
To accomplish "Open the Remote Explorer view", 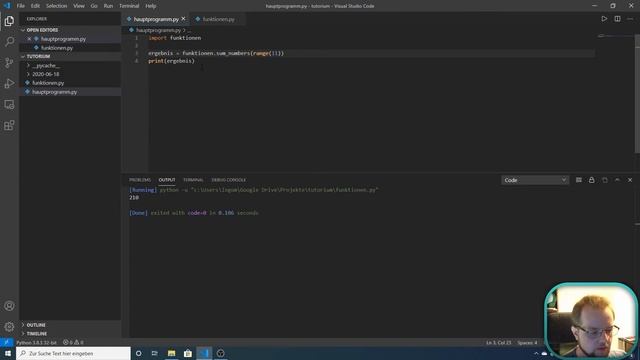I will 9,104.
